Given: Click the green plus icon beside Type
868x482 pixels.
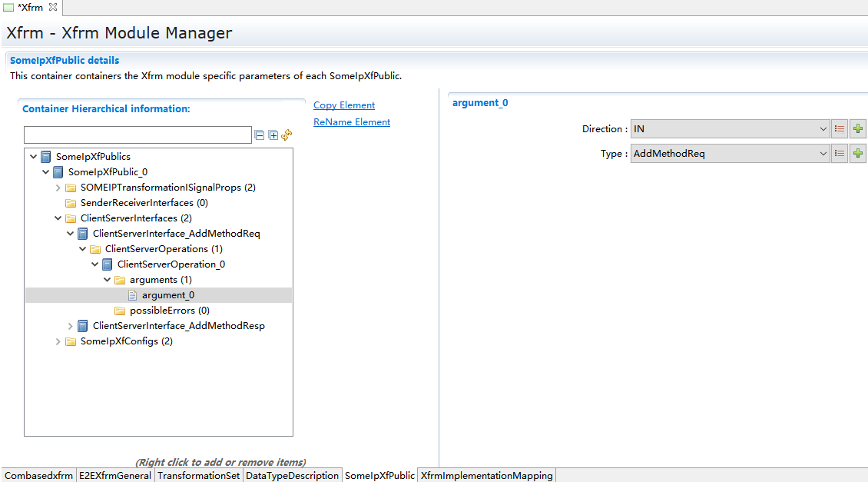Looking at the screenshot, I should tap(858, 154).
